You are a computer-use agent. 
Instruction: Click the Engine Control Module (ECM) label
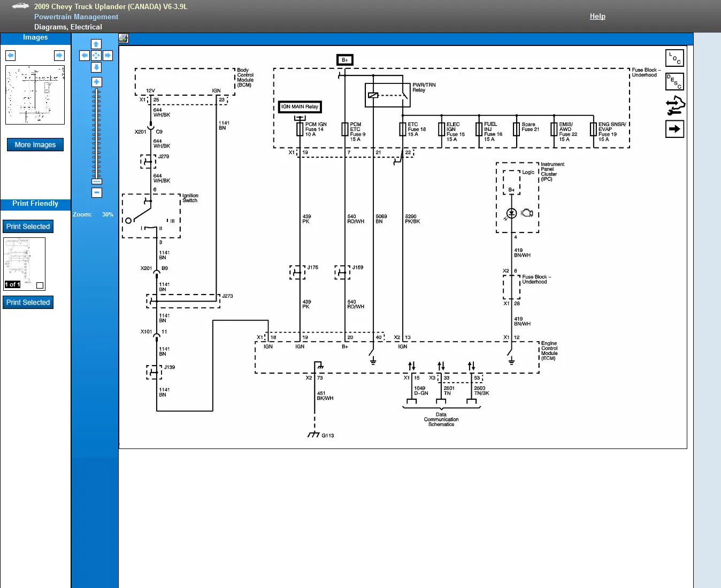point(549,351)
